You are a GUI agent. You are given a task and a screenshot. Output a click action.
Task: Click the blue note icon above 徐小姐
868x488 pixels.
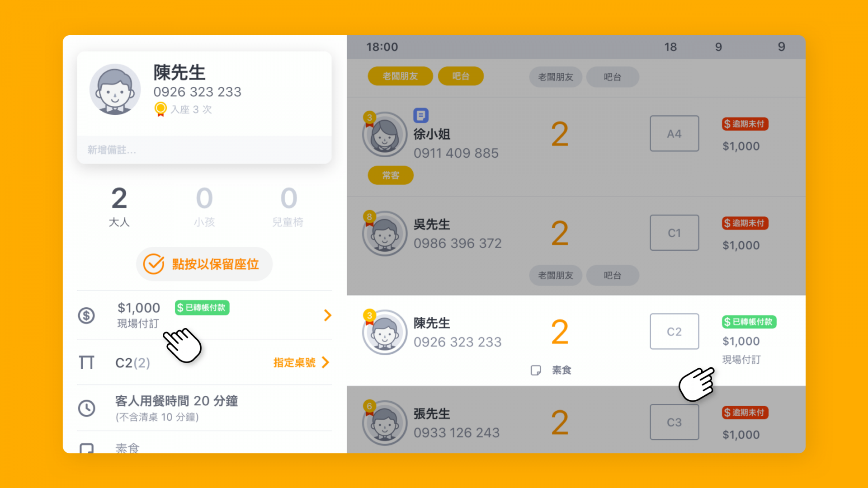point(421,116)
